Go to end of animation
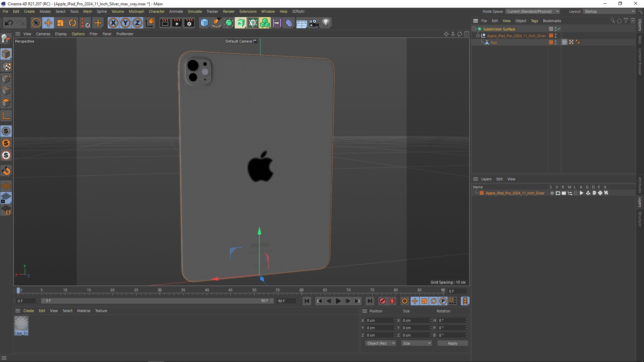644x362 pixels. tap(370, 301)
